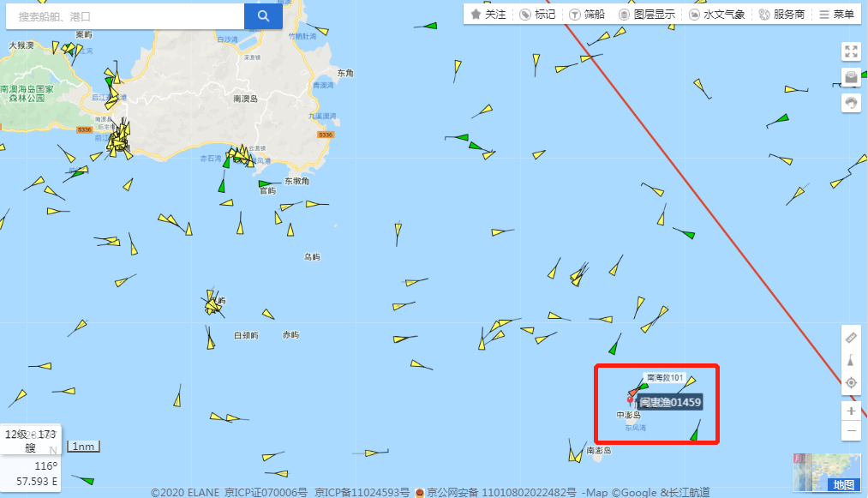Image resolution: width=868 pixels, height=498 pixels.
Task: Zoom in with the plus button
Action: click(x=851, y=411)
